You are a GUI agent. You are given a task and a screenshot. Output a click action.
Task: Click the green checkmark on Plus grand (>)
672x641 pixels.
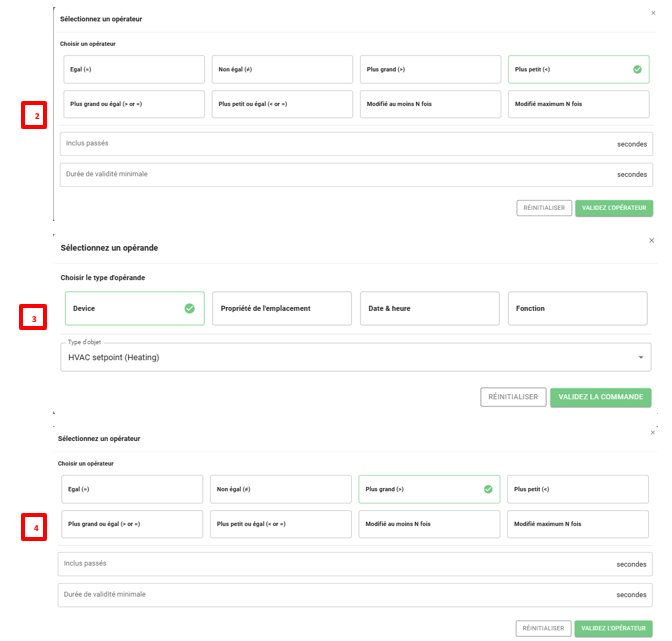[x=488, y=489]
